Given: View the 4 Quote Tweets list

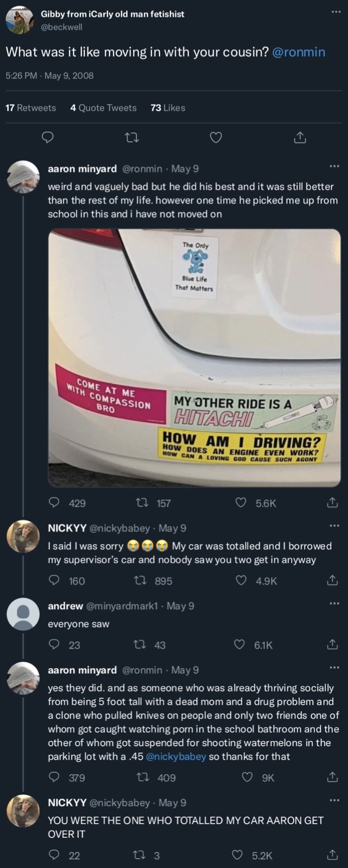Looking at the screenshot, I should click(103, 108).
